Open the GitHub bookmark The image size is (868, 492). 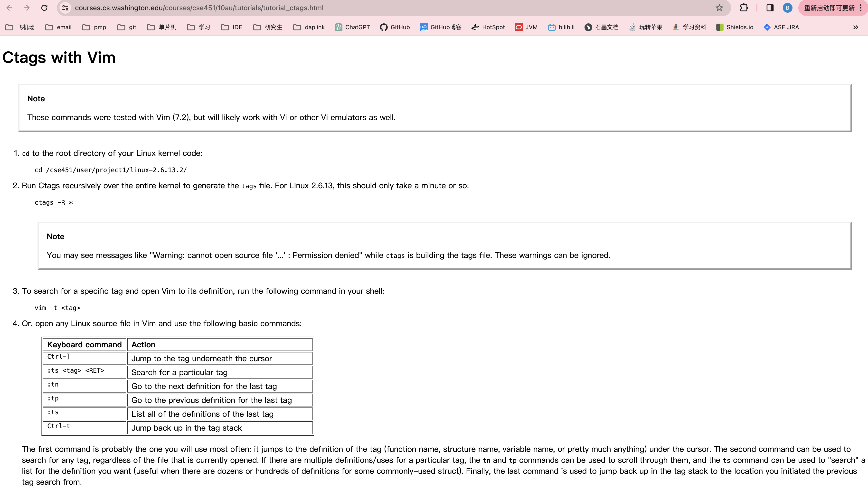395,27
